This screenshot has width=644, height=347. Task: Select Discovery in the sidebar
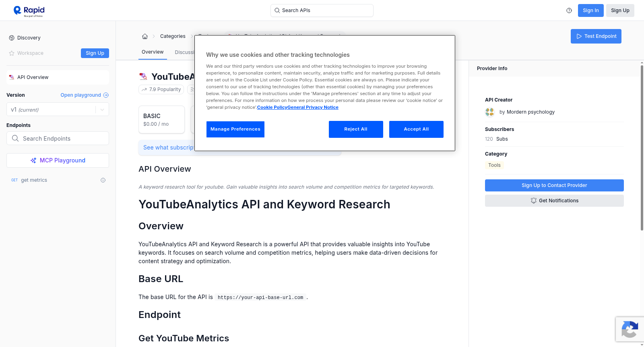pyautogui.click(x=29, y=38)
